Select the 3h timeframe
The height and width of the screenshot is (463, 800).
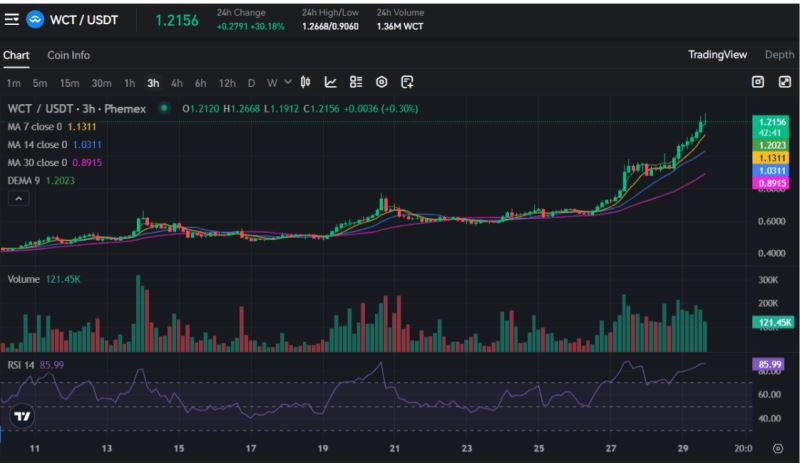pyautogui.click(x=153, y=82)
